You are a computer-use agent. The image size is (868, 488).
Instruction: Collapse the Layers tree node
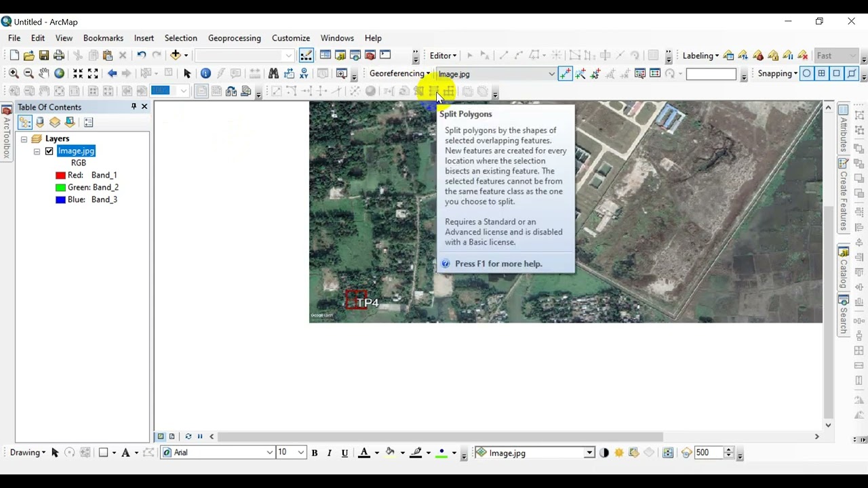pos(24,139)
